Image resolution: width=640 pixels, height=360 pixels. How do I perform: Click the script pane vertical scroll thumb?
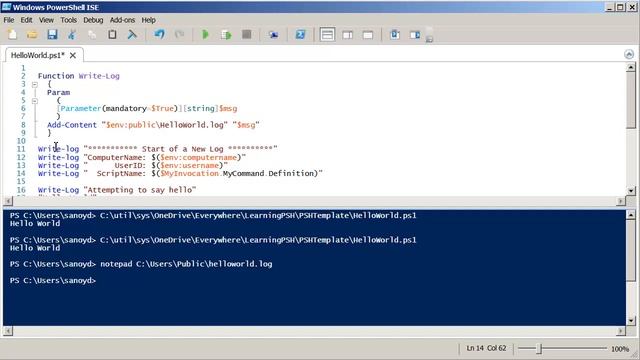(x=631, y=100)
